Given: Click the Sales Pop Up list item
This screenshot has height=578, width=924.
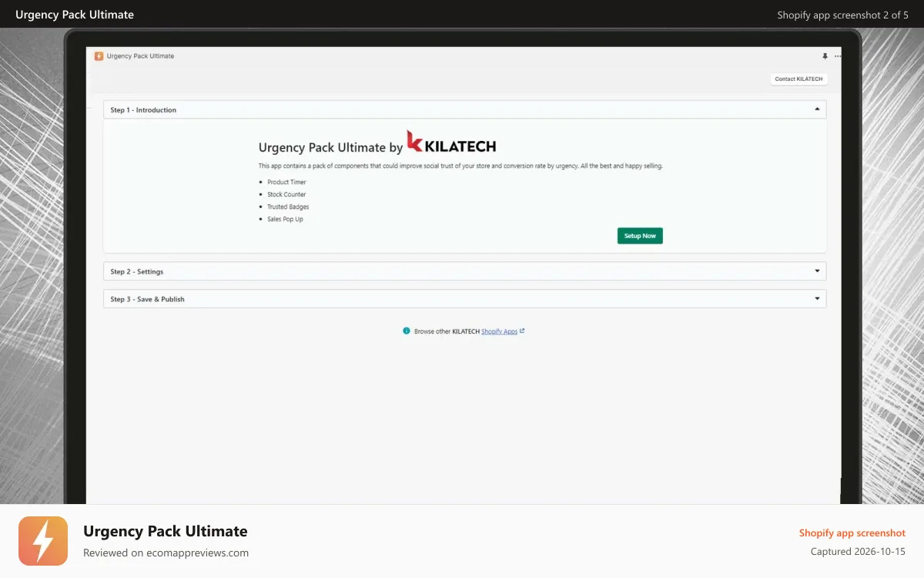Looking at the screenshot, I should pos(285,220).
